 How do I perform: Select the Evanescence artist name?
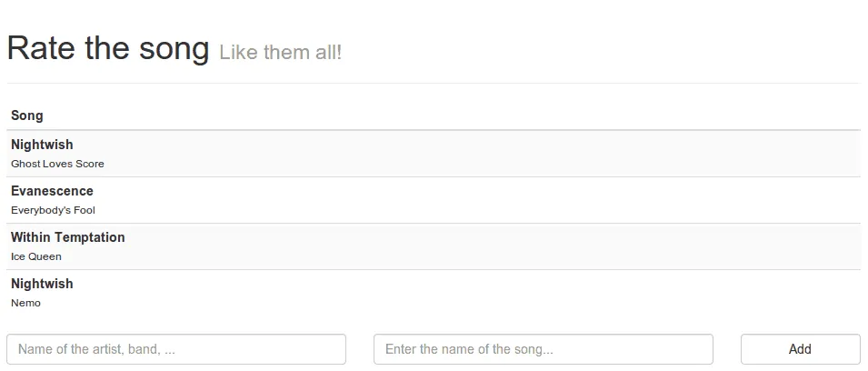(52, 191)
